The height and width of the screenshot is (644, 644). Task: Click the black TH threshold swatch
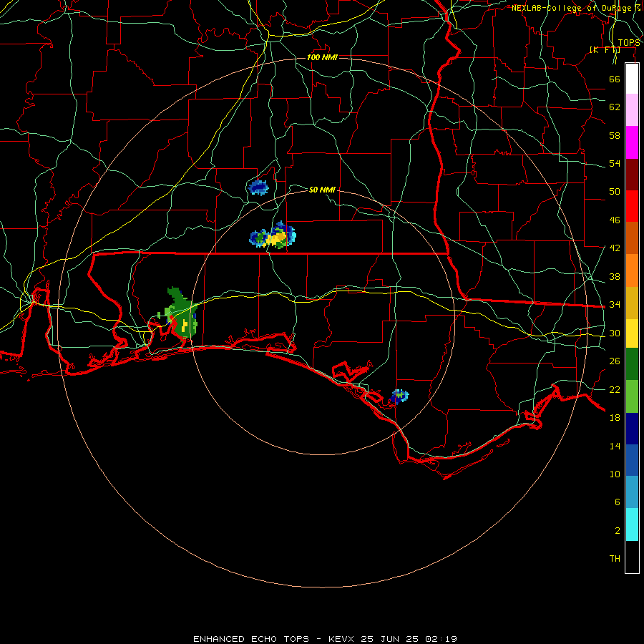(632, 557)
